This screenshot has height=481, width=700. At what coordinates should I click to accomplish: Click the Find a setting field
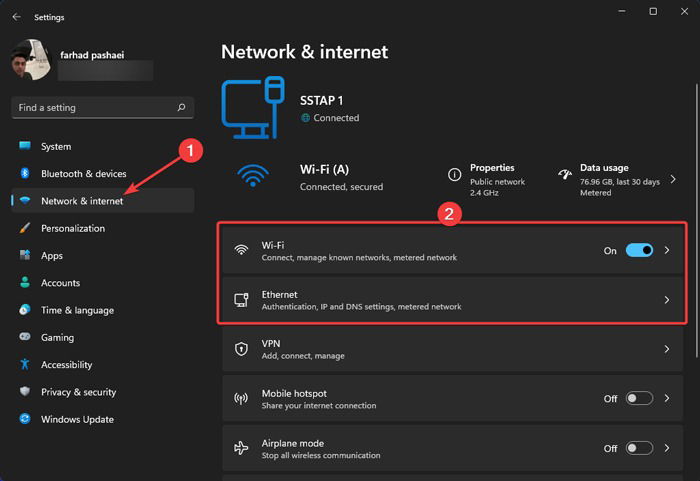click(x=103, y=108)
